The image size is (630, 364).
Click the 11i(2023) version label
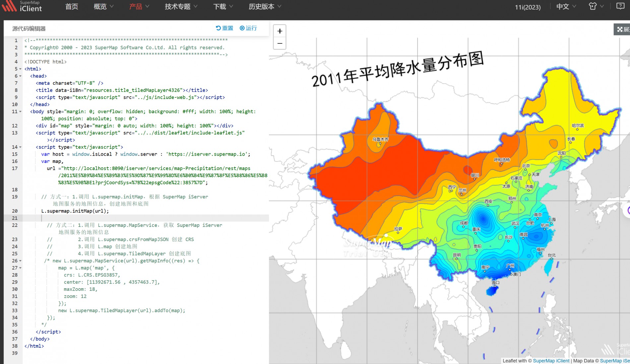528,7
